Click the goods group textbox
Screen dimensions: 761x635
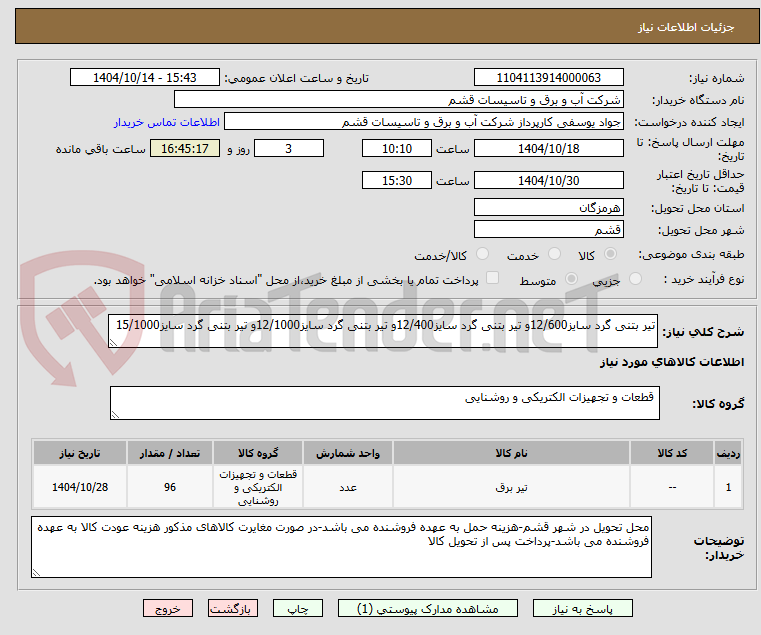(x=385, y=403)
